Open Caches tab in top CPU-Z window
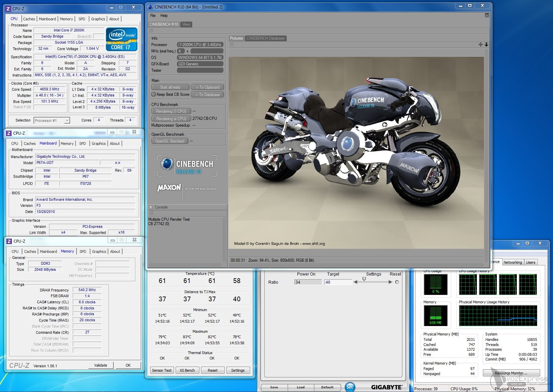 pyautogui.click(x=29, y=19)
